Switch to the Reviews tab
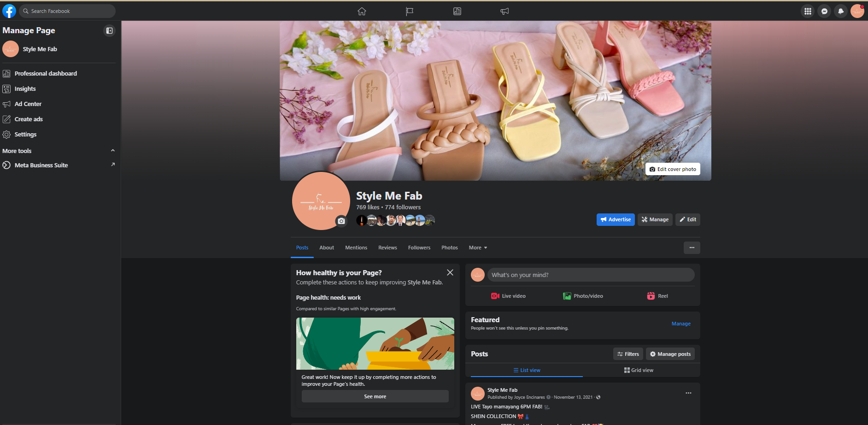This screenshot has width=868, height=425. tap(387, 248)
